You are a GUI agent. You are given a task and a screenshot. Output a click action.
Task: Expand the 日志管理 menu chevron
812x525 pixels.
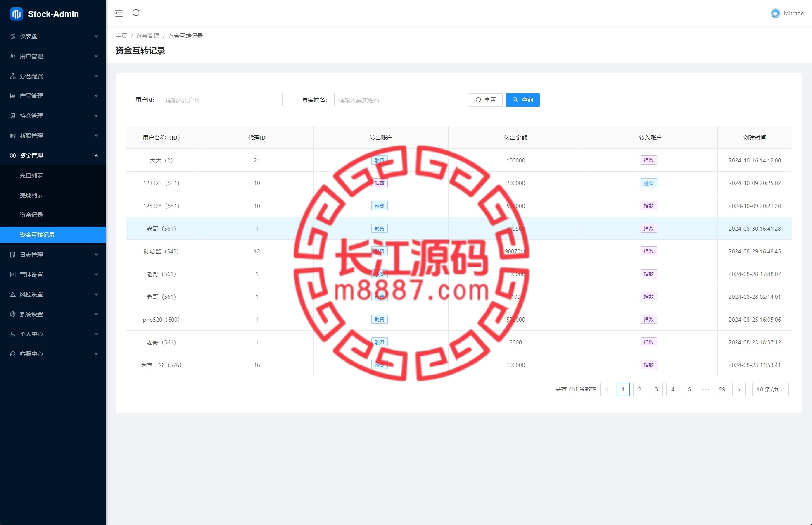[x=96, y=255]
